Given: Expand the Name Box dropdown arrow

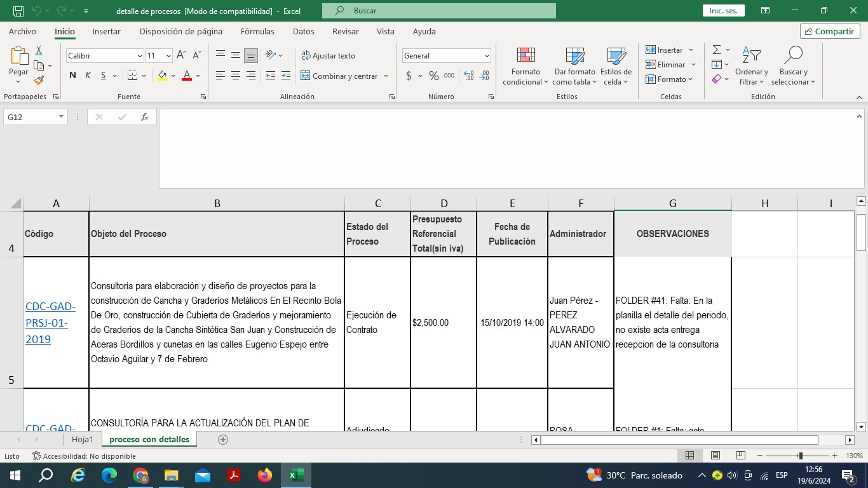Looking at the screenshot, I should 61,117.
